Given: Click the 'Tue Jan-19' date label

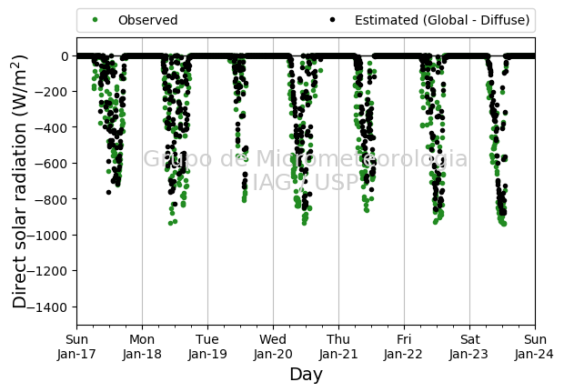Looking at the screenshot, I should (x=207, y=347).
